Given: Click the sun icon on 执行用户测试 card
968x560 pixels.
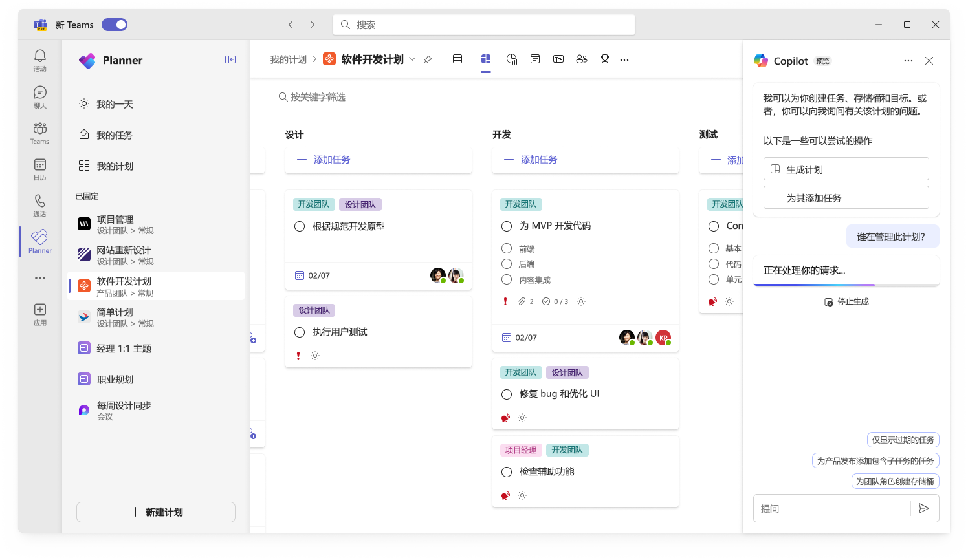Looking at the screenshot, I should [x=315, y=356].
